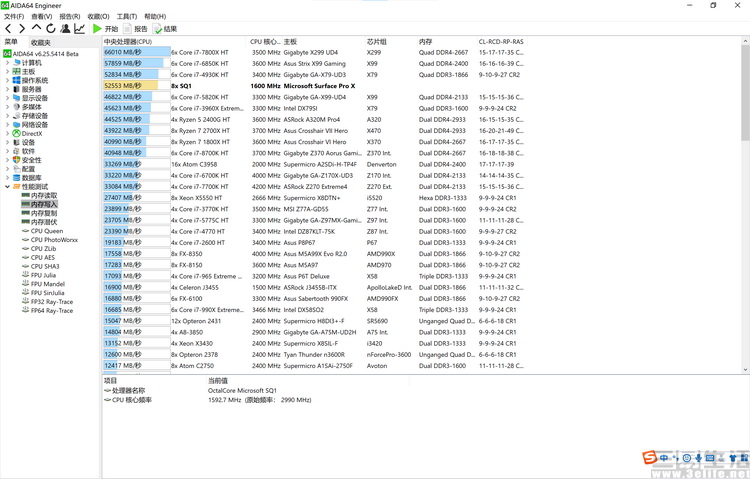This screenshot has height=479, width=750.
Task: Select DirectX tree item
Action: (x=28, y=133)
